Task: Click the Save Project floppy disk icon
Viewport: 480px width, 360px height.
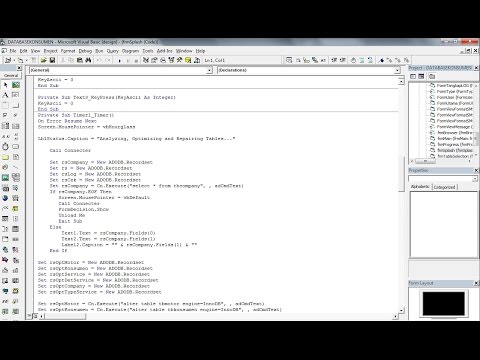Action: 52,60
